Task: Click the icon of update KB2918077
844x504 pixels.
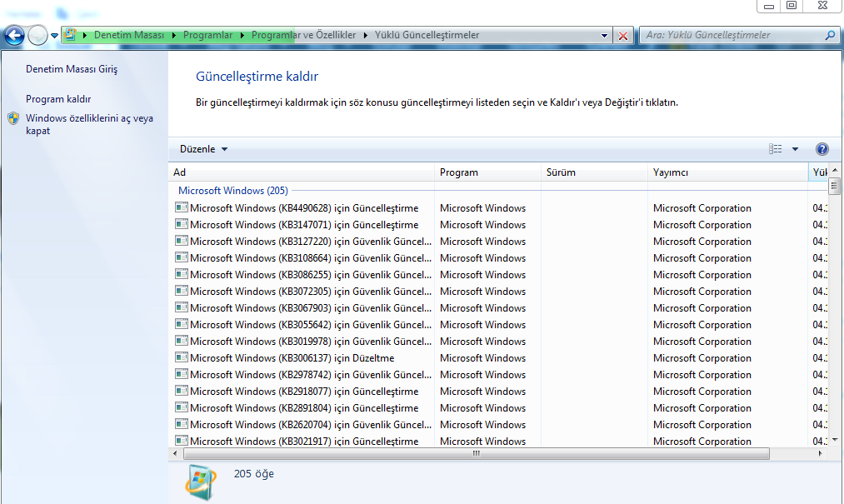Action: pos(182,391)
